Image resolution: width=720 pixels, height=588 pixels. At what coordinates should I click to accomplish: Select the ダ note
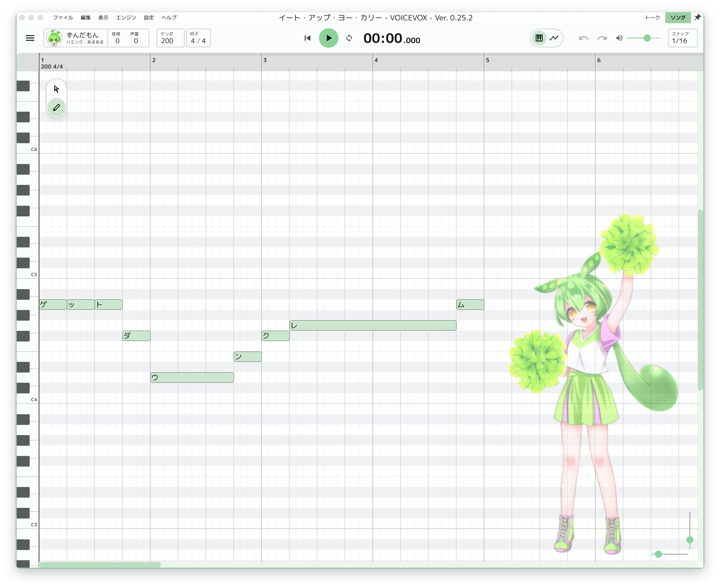(x=137, y=336)
